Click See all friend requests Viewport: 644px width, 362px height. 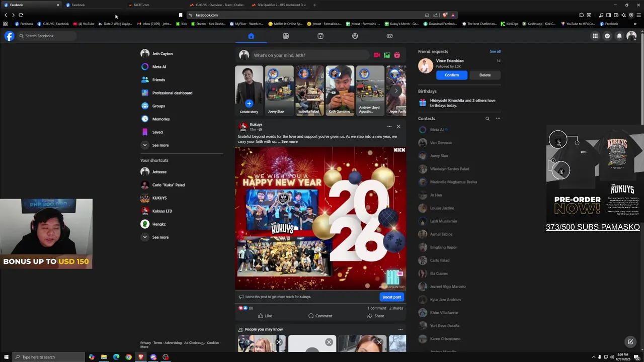pyautogui.click(x=495, y=51)
